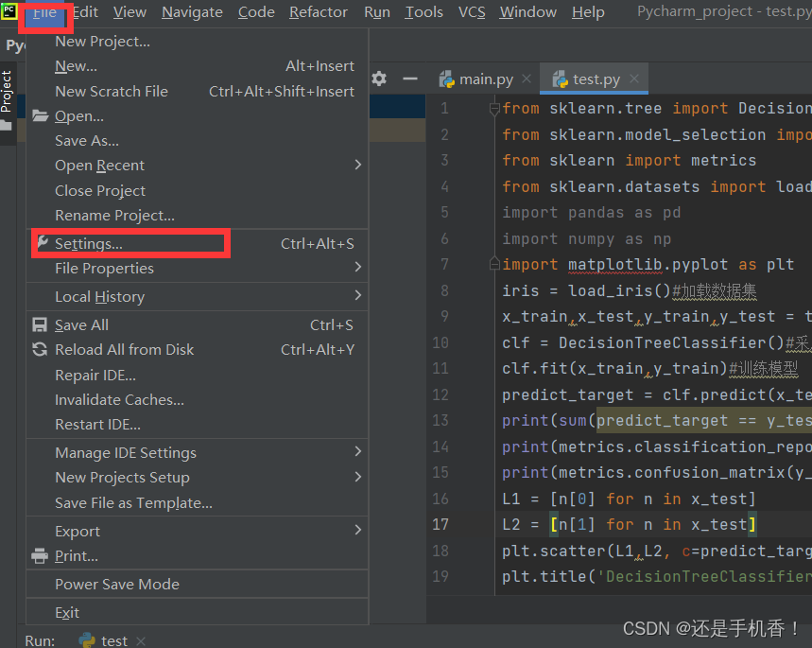Image resolution: width=812 pixels, height=648 pixels.
Task: Click the code line starting "iris = load_iris()"
Action: point(630,290)
